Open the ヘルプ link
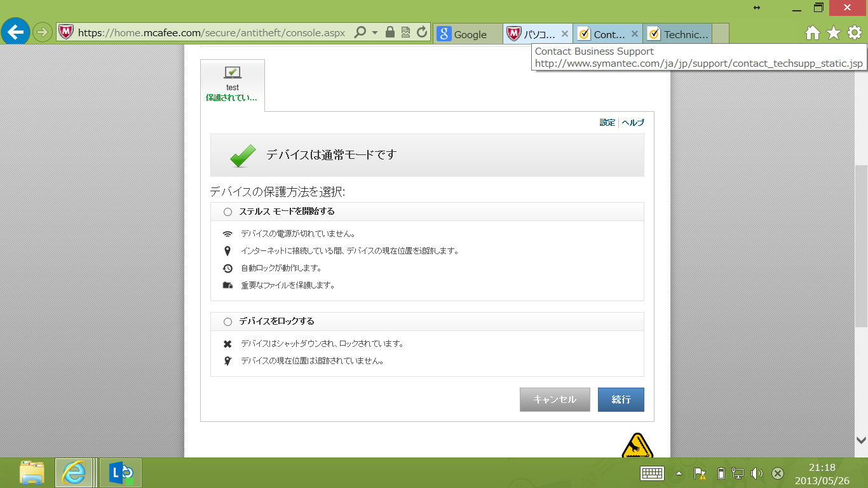This screenshot has width=868, height=488. tap(633, 123)
